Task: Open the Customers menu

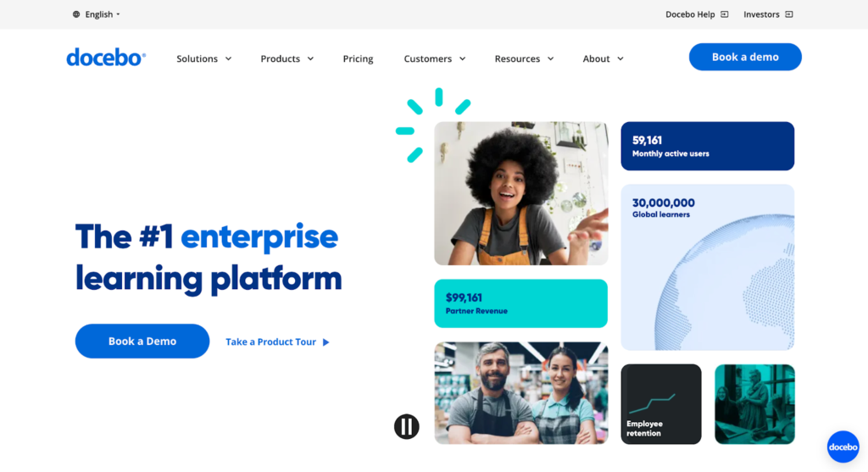Action: pyautogui.click(x=435, y=58)
